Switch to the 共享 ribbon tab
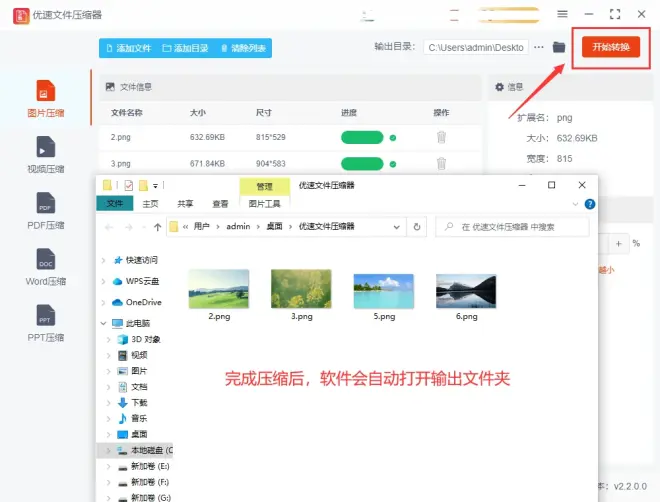Screen dimensions: 660x502 coord(186,203)
